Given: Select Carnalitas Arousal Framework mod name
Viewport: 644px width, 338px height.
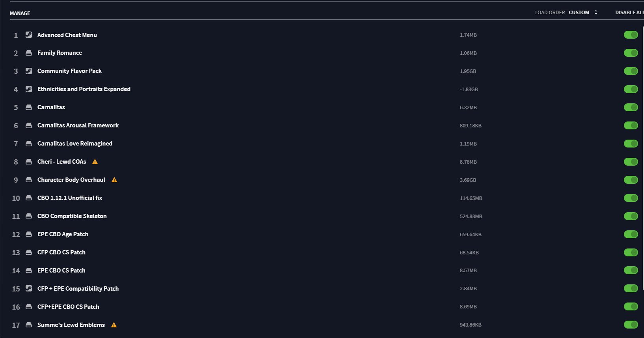Looking at the screenshot, I should (x=78, y=125).
